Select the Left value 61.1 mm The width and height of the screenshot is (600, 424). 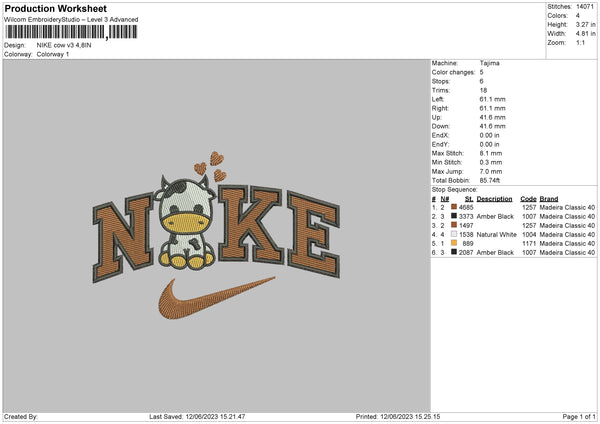(492, 99)
